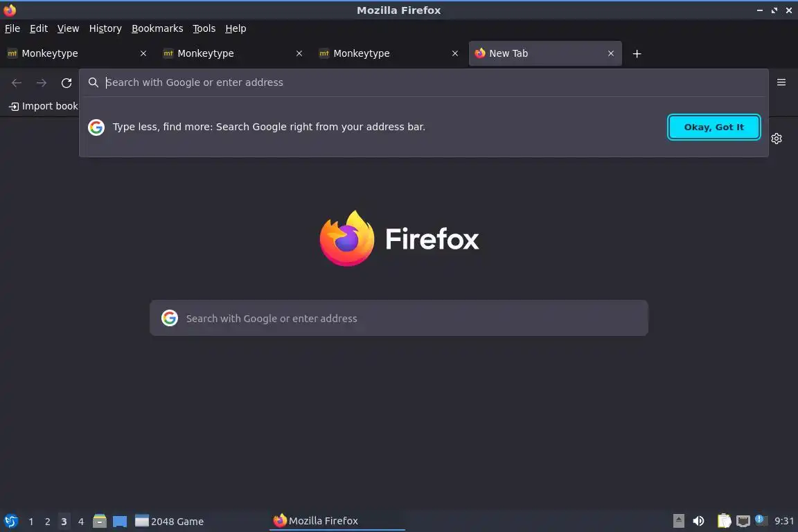
Task: Open the Lubuntu start menu bird icon
Action: [x=10, y=522]
